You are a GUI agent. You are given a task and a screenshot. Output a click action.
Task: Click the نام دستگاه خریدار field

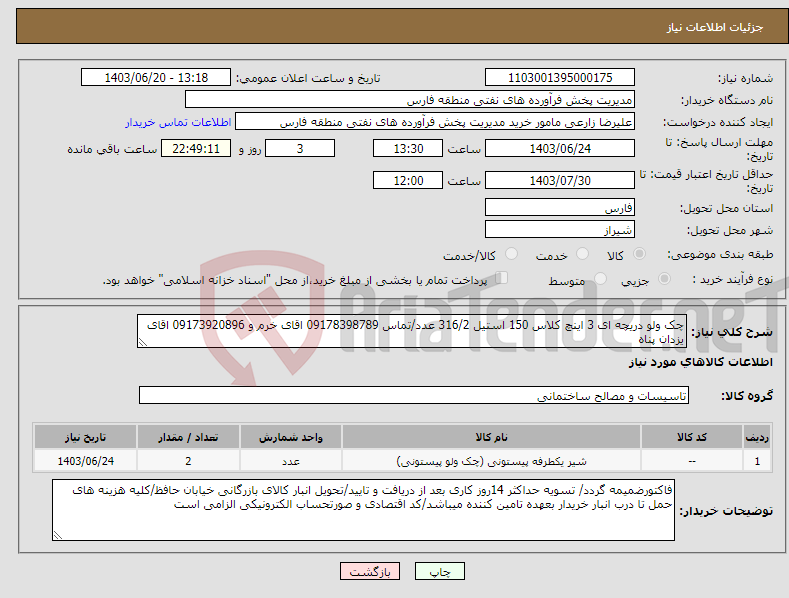[410, 100]
